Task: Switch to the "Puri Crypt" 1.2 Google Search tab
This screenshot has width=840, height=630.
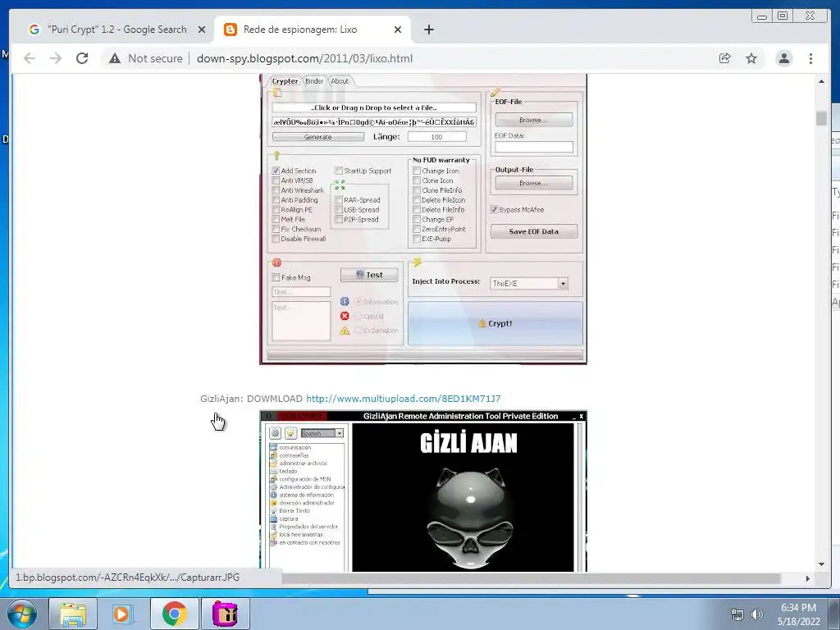Action: pos(117,30)
